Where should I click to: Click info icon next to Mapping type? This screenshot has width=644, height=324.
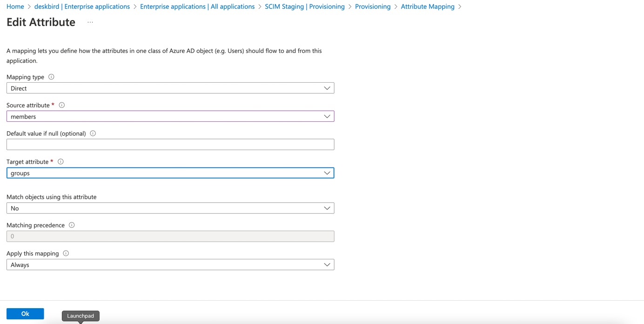click(x=51, y=77)
